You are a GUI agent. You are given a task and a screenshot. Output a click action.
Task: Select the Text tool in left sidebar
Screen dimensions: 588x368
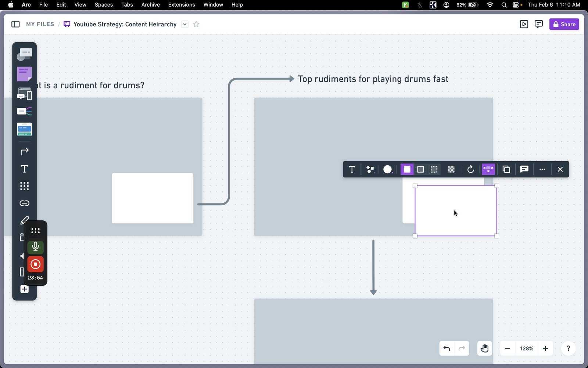(24, 169)
